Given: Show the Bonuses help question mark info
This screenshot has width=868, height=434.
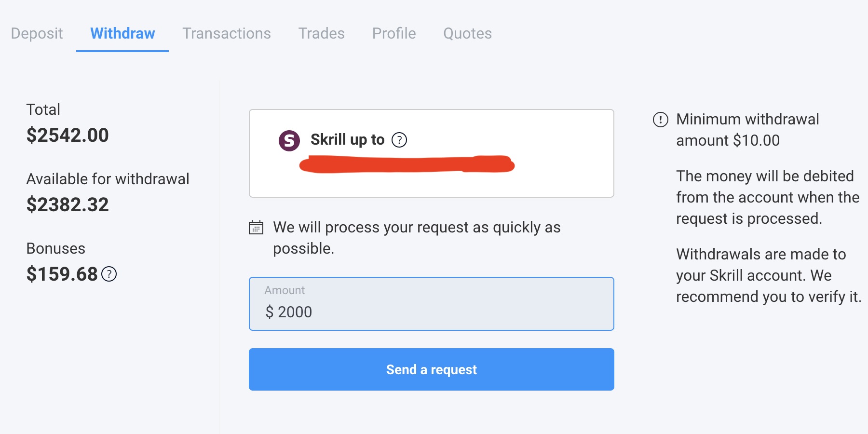Looking at the screenshot, I should coord(109,274).
